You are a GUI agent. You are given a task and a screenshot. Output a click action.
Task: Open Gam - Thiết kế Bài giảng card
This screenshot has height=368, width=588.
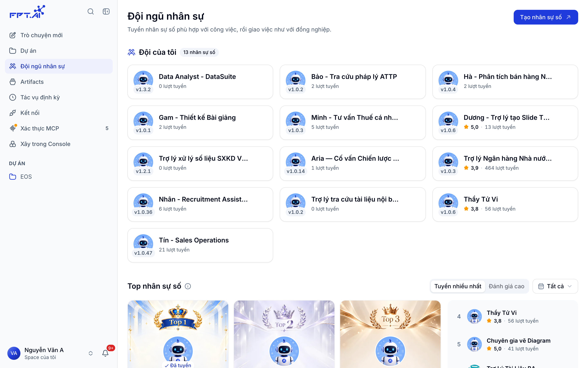coord(200,123)
